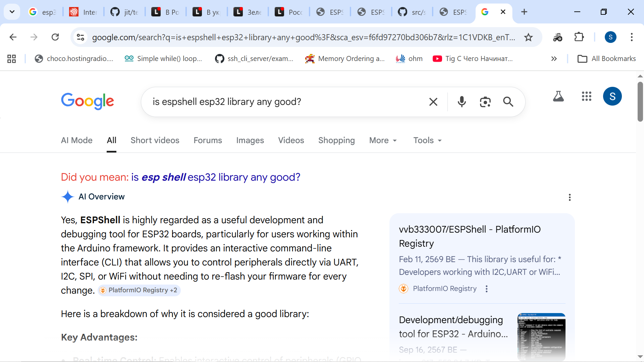The height and width of the screenshot is (362, 644).
Task: Open the ESPShell terminal screenshot thumbnail
Action: (x=541, y=337)
